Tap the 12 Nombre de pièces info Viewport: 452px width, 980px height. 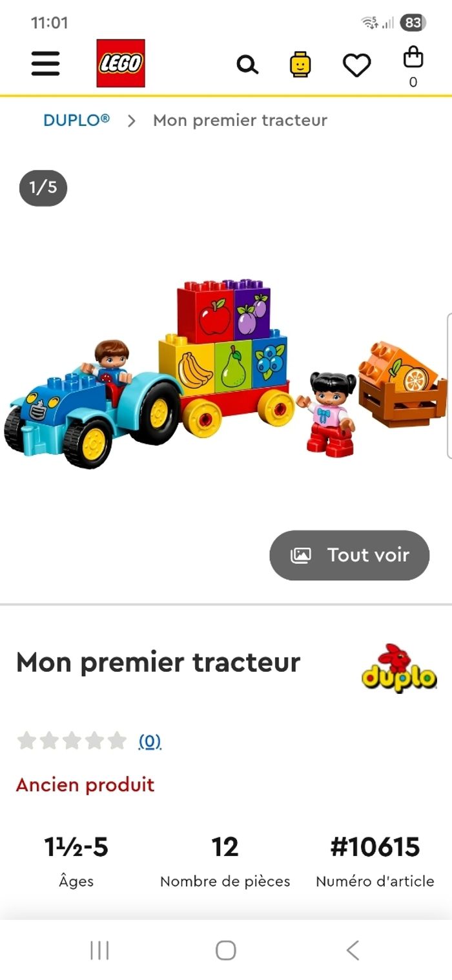[225, 862]
